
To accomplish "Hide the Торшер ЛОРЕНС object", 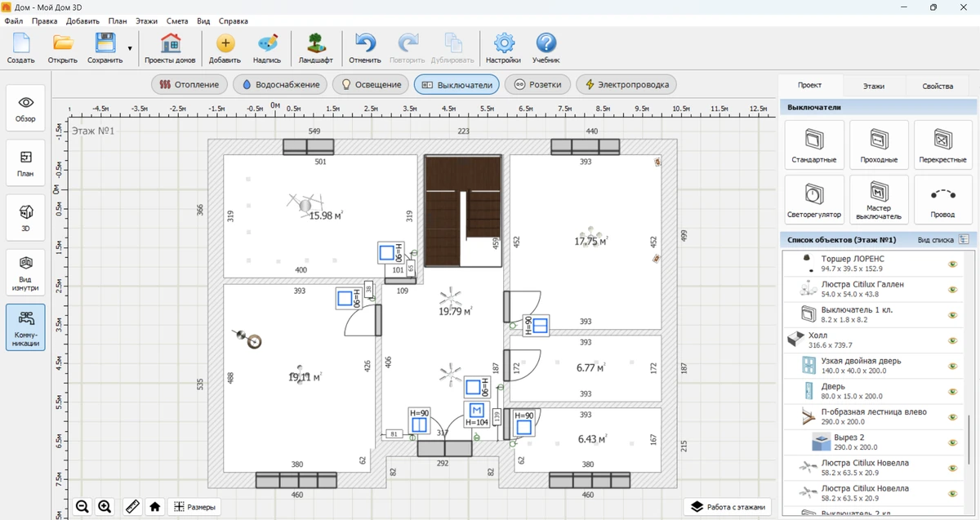I will click(952, 264).
